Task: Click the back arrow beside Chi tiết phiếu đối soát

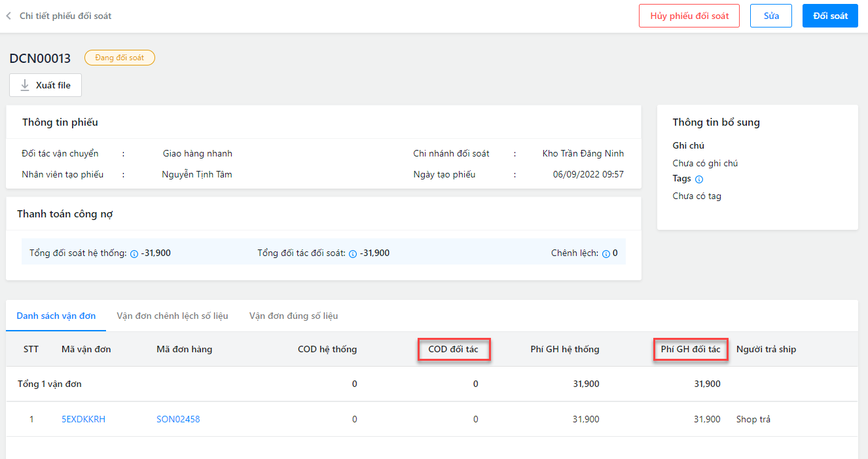Action: (9, 16)
